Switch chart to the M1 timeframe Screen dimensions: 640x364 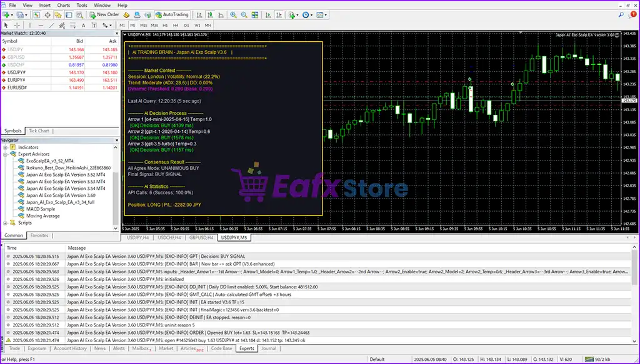[122, 25]
